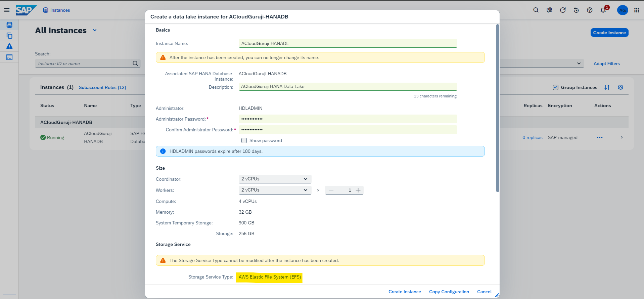644x299 pixels.
Task: Click the refresh icon in header
Action: coord(563,10)
